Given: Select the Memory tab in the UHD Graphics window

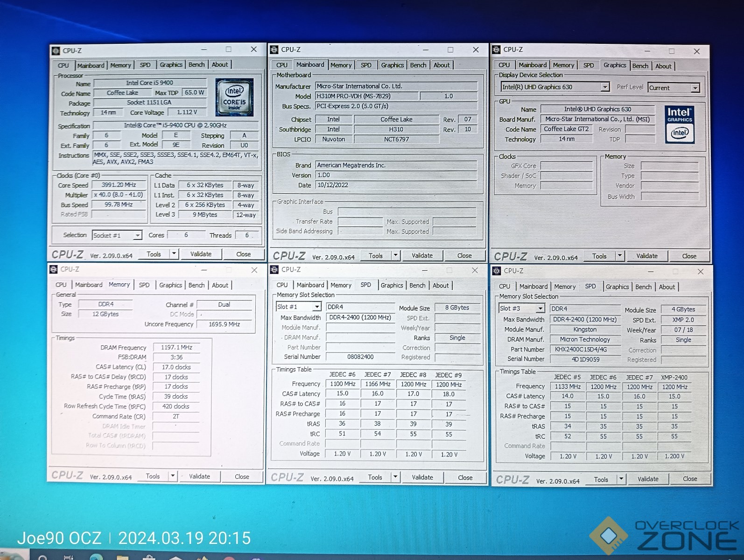Looking at the screenshot, I should tap(563, 65).
